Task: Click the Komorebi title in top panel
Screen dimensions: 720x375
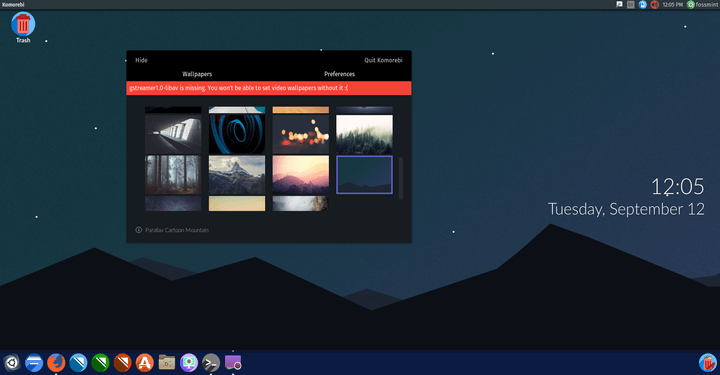Action: [x=13, y=5]
